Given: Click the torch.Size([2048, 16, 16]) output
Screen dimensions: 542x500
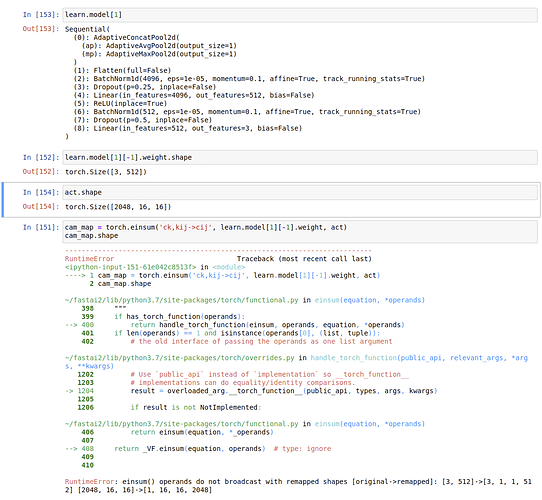Looking at the screenshot, I should coord(118,207).
